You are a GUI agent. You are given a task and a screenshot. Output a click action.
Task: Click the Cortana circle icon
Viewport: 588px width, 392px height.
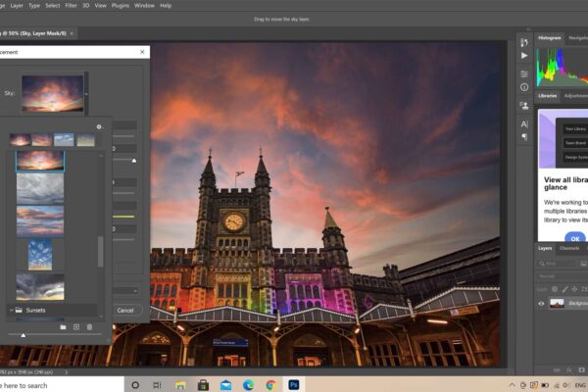click(x=135, y=385)
